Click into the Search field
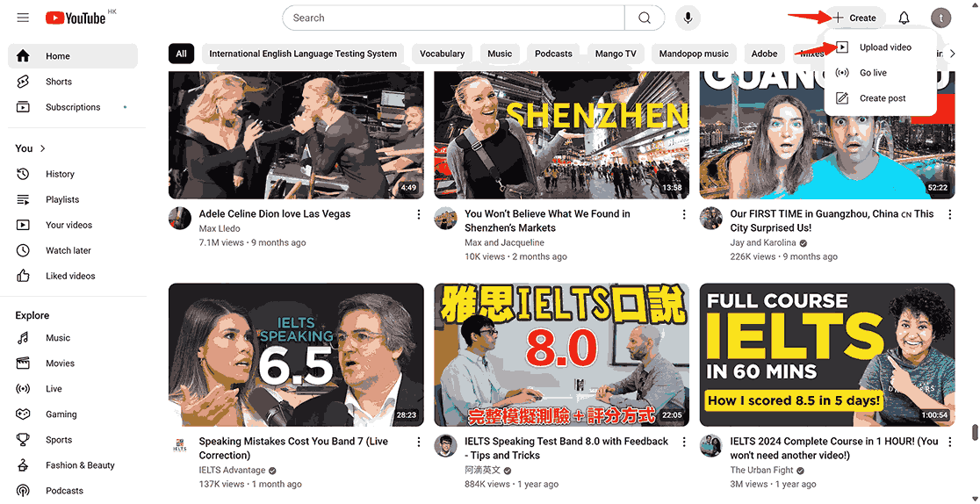 pos(454,18)
